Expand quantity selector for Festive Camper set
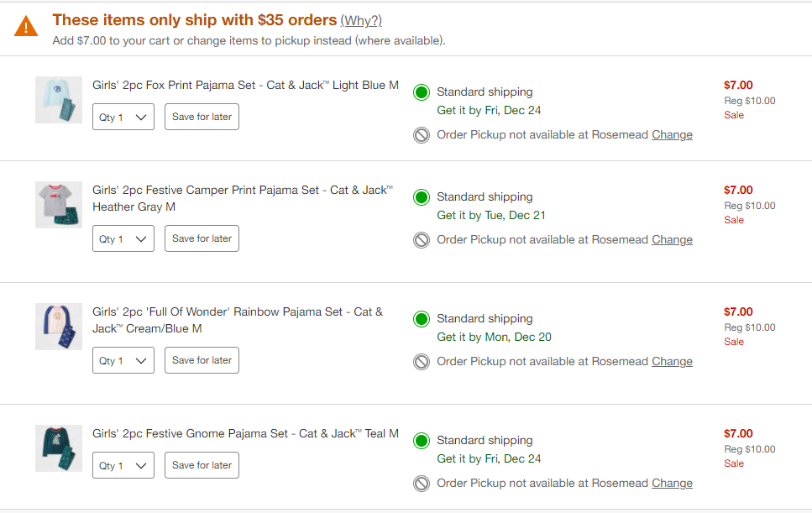 click(123, 239)
